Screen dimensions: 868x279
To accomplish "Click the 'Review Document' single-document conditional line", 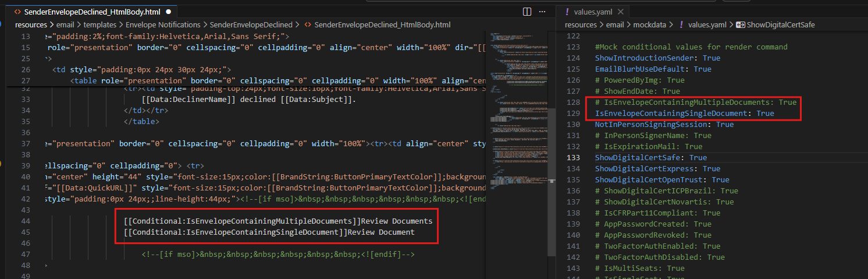I will tap(269, 232).
